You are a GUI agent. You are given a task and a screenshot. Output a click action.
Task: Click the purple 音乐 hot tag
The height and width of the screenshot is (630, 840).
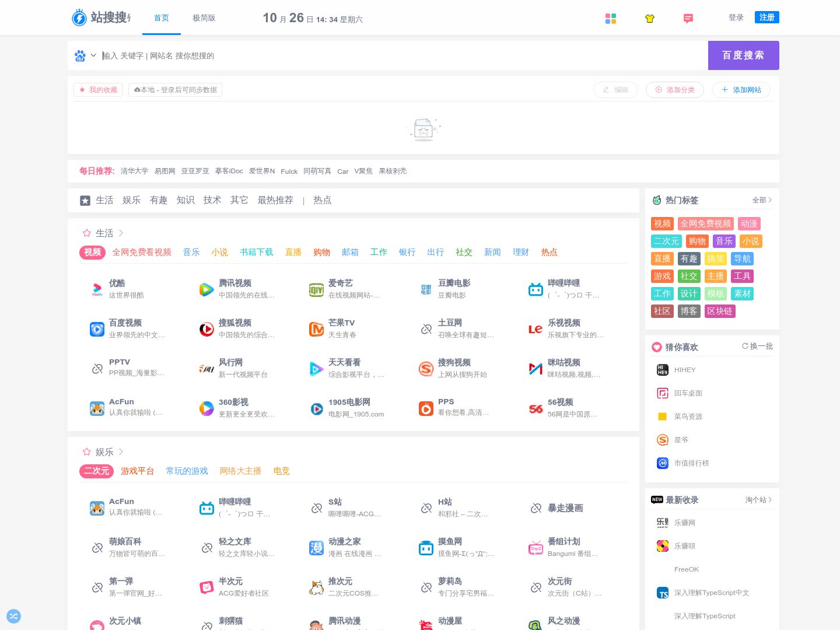tap(724, 242)
